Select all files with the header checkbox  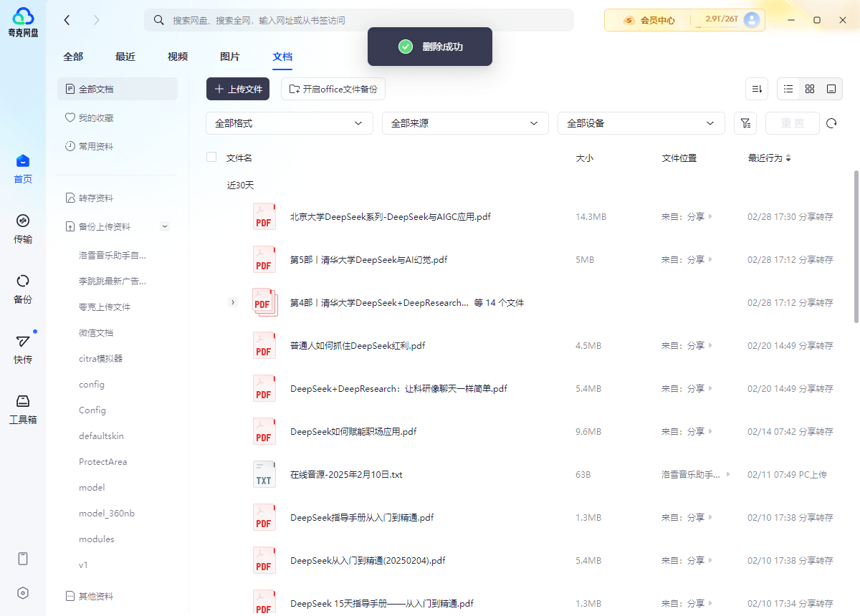(211, 157)
